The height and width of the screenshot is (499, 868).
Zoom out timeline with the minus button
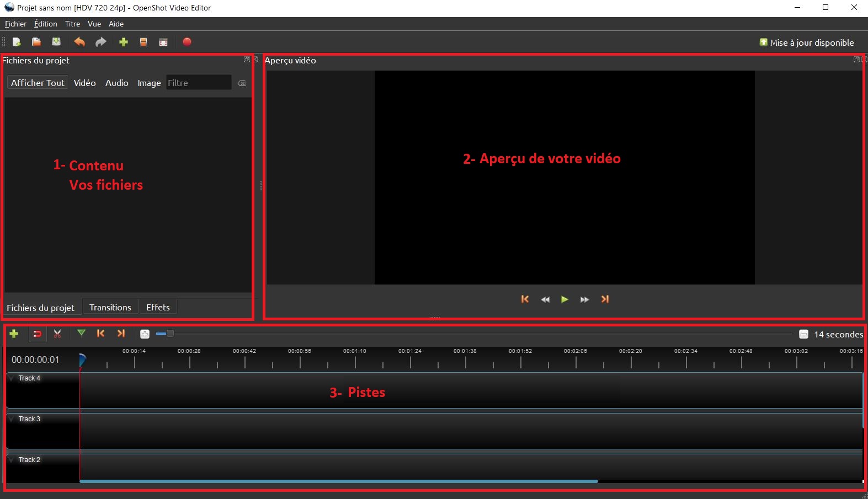[803, 334]
